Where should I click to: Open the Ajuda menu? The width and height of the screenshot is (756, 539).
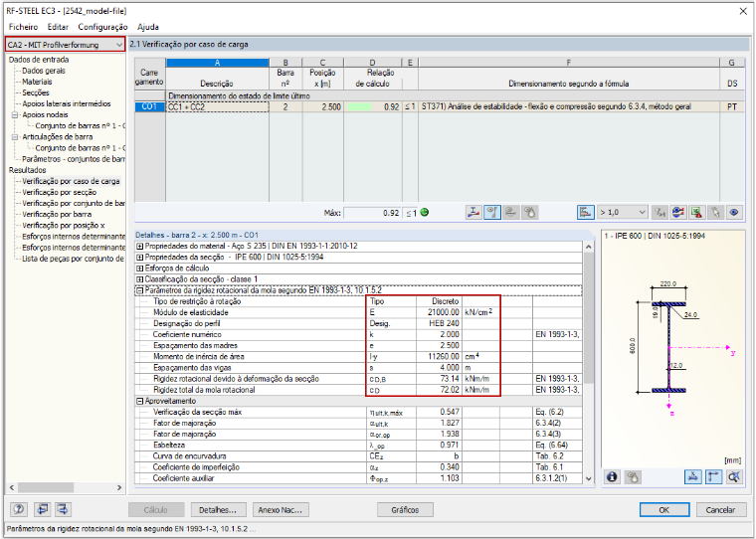(x=148, y=27)
